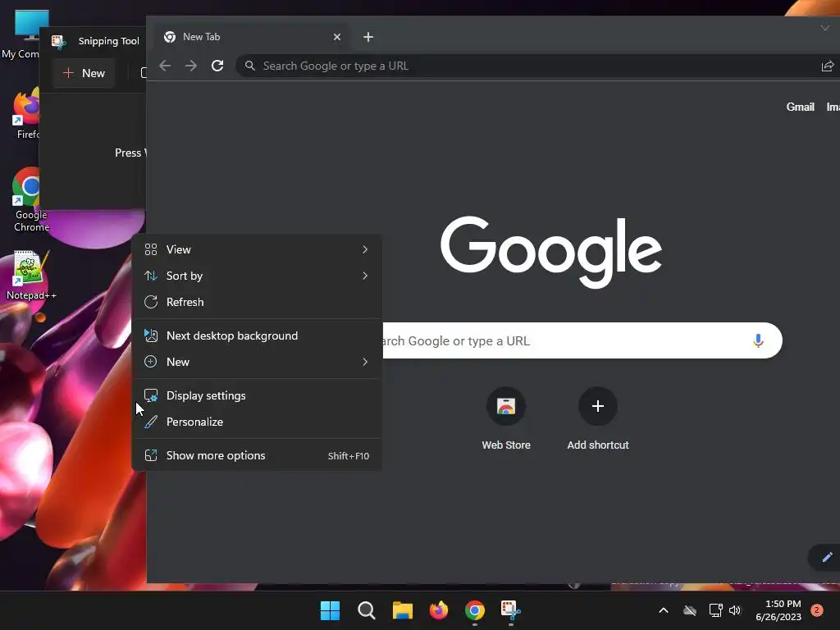Open a new Chrome tab with the plus button
Viewport: 840px width, 630px height.
[368, 37]
